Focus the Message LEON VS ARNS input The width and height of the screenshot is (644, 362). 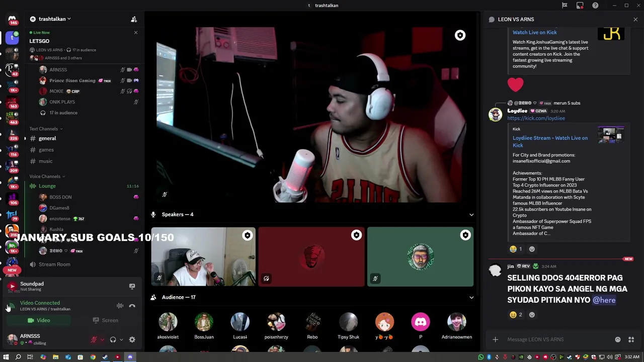tap(558, 340)
